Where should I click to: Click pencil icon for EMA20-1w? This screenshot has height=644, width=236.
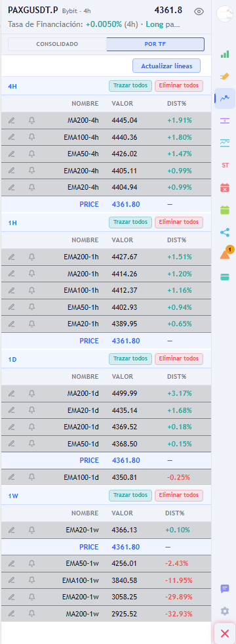tap(12, 530)
